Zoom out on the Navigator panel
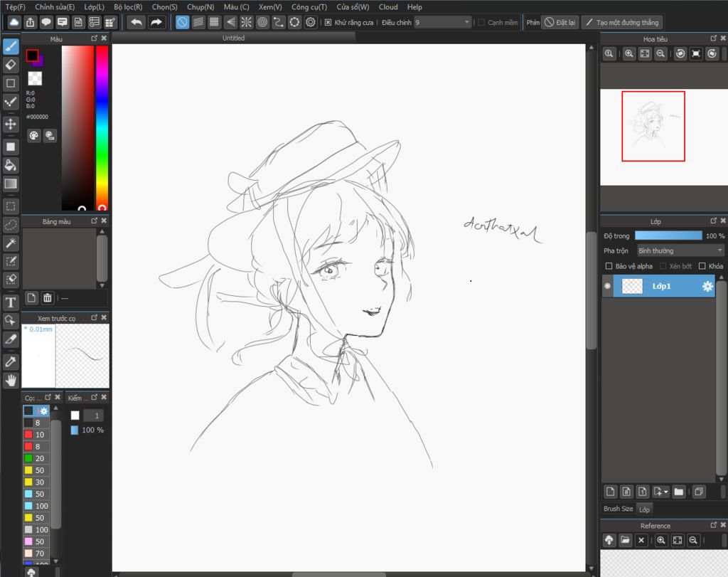Viewport: 728px width, 577px height. coord(660,53)
